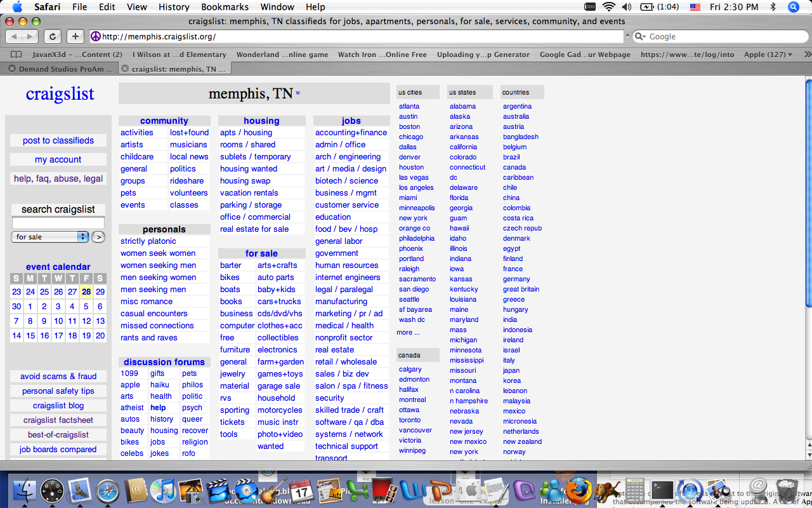Click the 'vancouver' canada link
Image resolution: width=812 pixels, height=508 pixels.
pyautogui.click(x=416, y=430)
